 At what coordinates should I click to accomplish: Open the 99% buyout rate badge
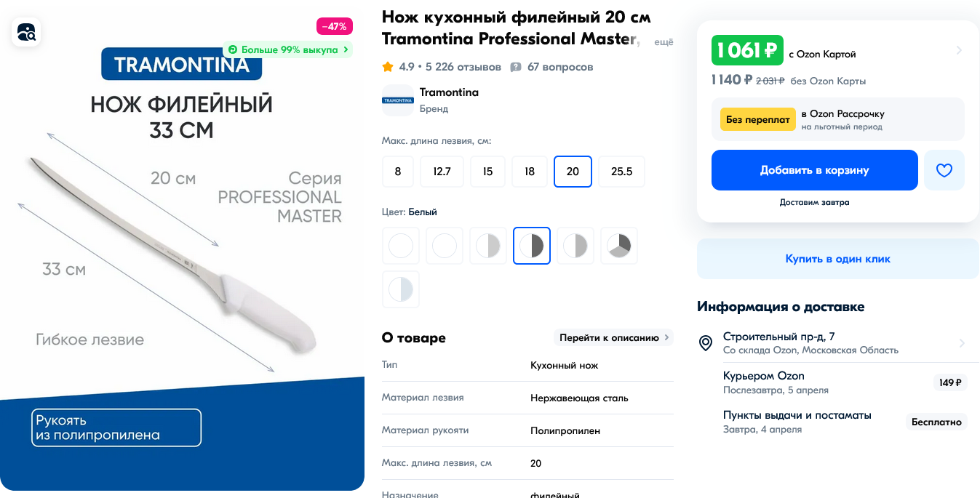point(288,49)
